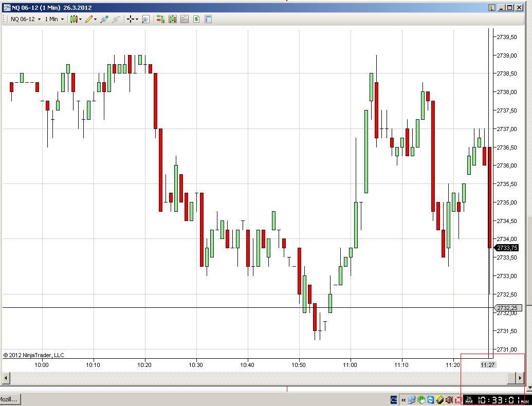Image resolution: width=532 pixels, height=406 pixels.
Task: Click the greyed zoom out icon
Action: pos(116,20)
